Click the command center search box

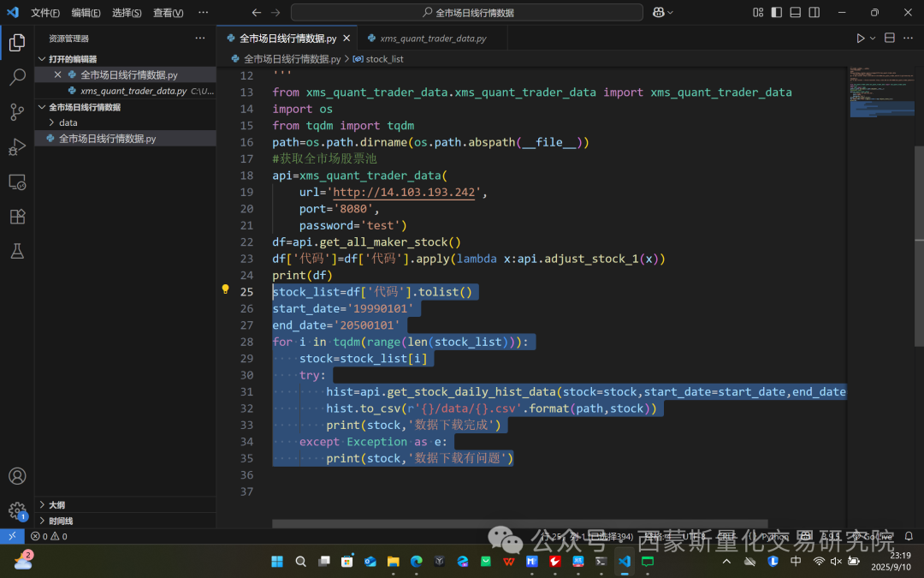467,12
